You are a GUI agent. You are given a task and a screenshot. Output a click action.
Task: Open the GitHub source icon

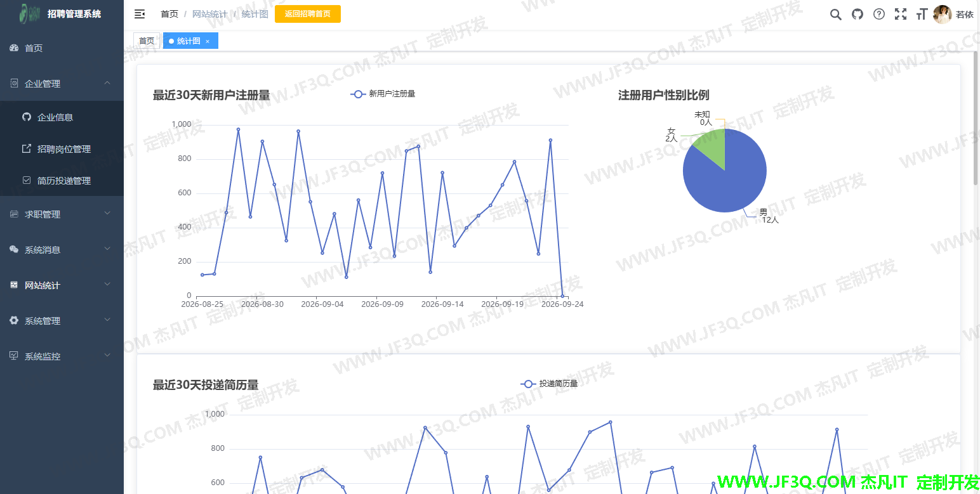(x=857, y=14)
